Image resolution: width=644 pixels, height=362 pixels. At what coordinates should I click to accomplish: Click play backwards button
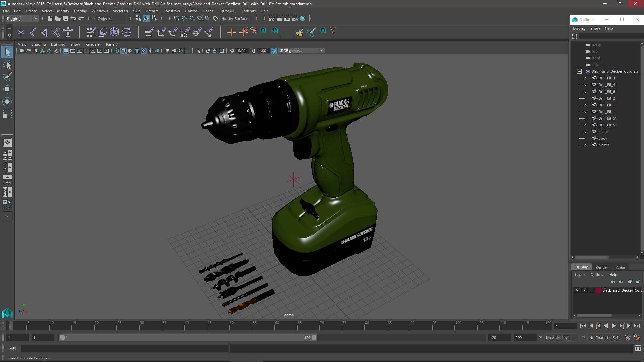(x=606, y=326)
